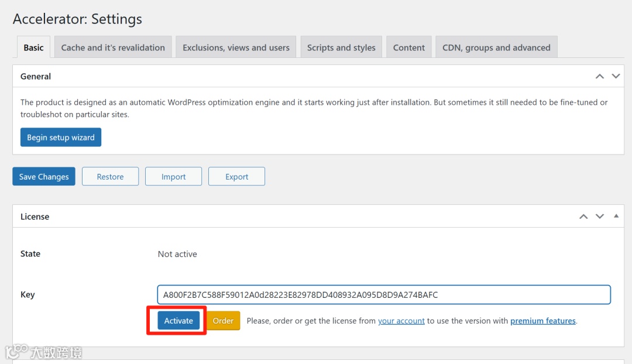This screenshot has height=364, width=632.
Task: Open the premium features link
Action: pos(543,321)
